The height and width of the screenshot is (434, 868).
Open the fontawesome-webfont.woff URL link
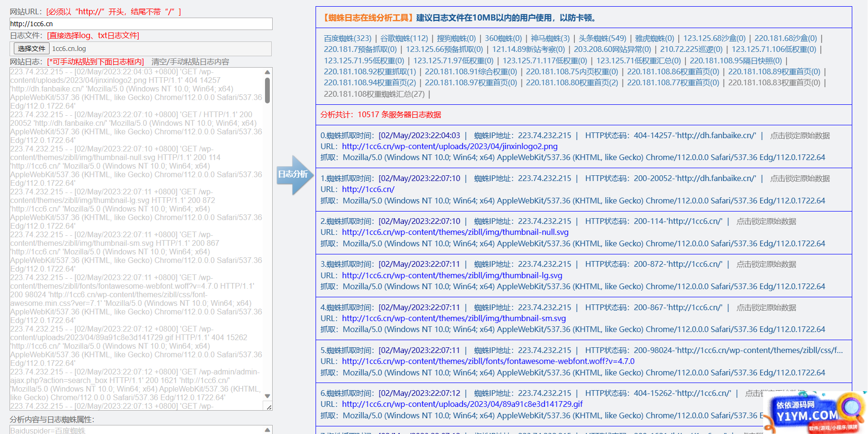pos(488,361)
